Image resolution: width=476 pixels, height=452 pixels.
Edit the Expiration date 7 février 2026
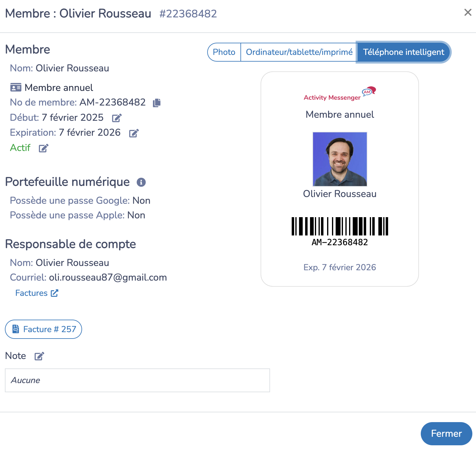click(134, 133)
